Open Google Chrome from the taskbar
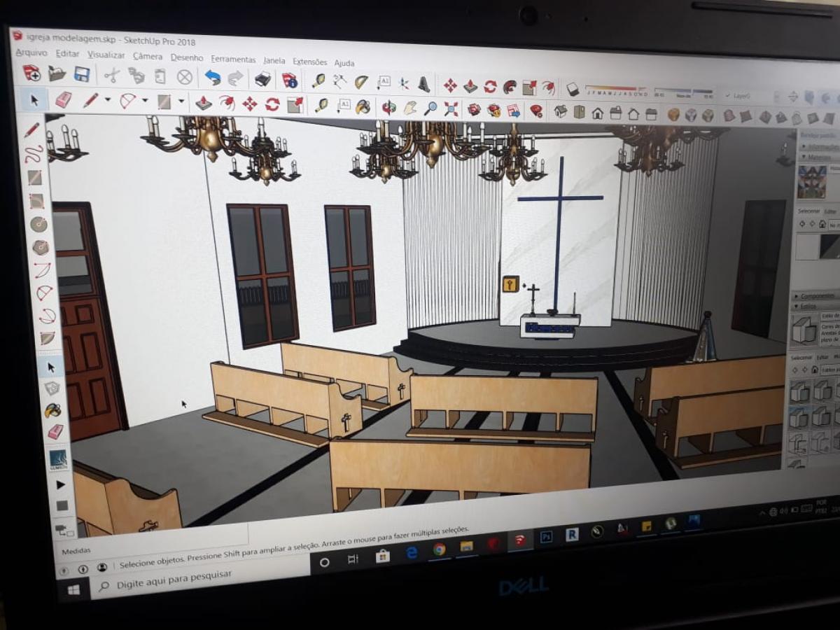 pyautogui.click(x=439, y=550)
